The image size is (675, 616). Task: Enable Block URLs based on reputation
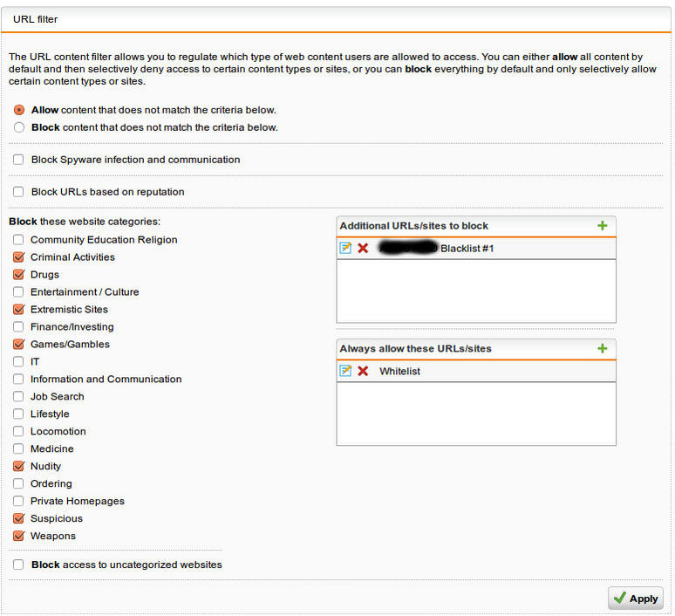click(18, 192)
